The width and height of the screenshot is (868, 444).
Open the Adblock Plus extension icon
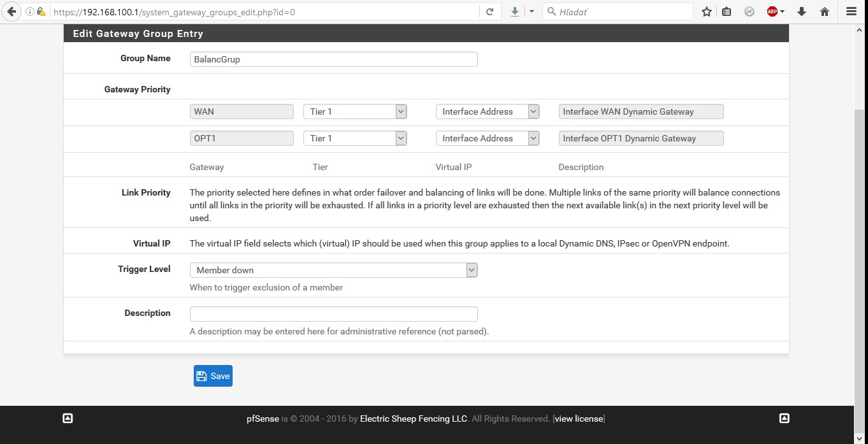click(772, 11)
